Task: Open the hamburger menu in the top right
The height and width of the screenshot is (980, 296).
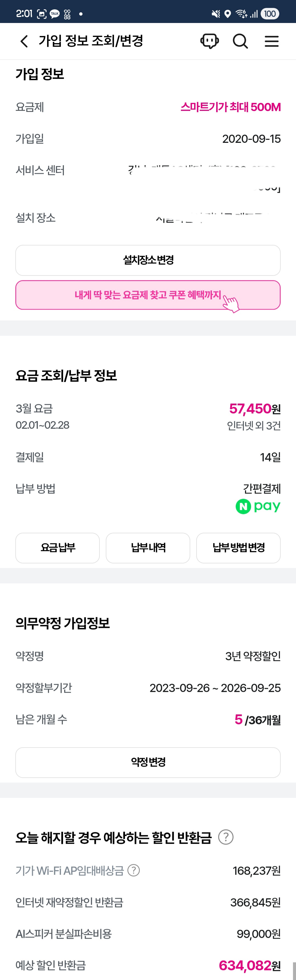Action: (271, 41)
